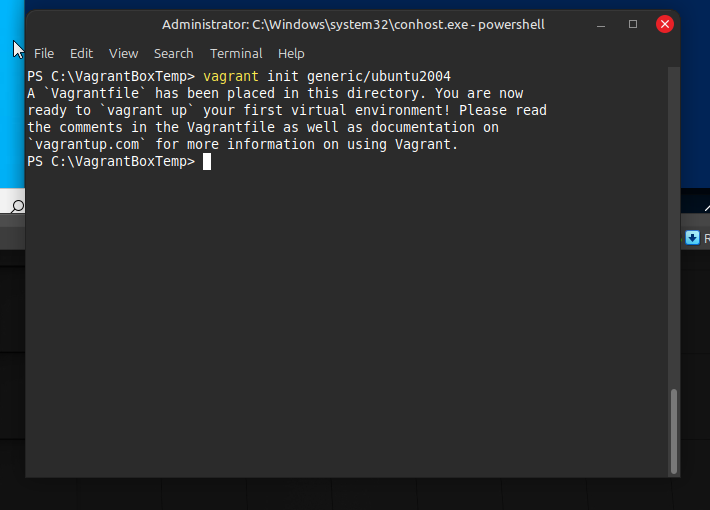Minimize the terminal window
This screenshot has height=510, width=710.
coord(601,24)
